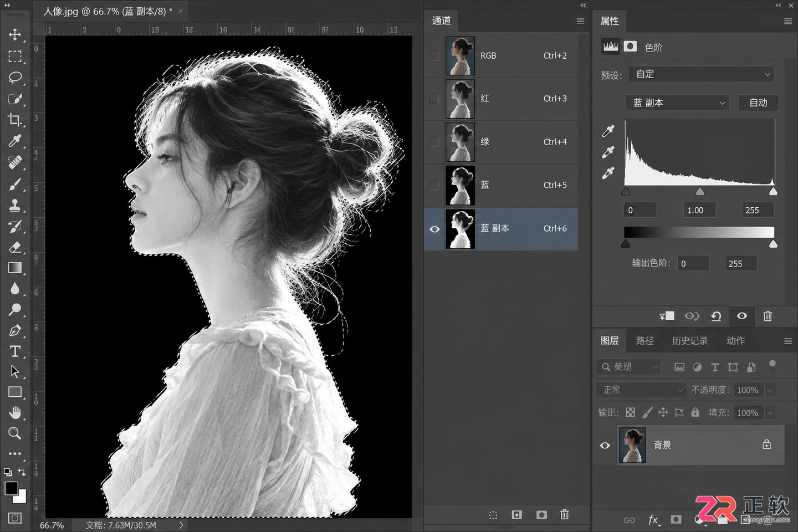Select the Move tool
Viewport: 798px width, 532px height.
(x=15, y=34)
